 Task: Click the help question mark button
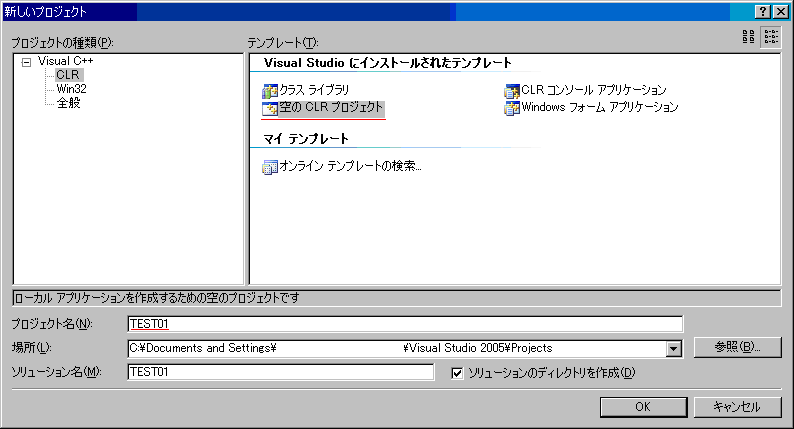click(763, 12)
